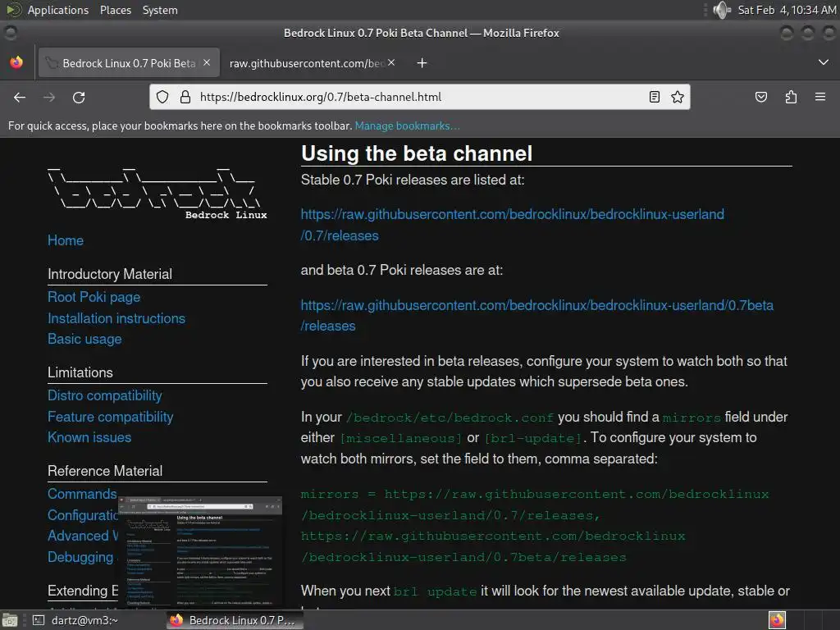Open the Distro compatibility link
The width and height of the screenshot is (840, 630).
pos(104,395)
